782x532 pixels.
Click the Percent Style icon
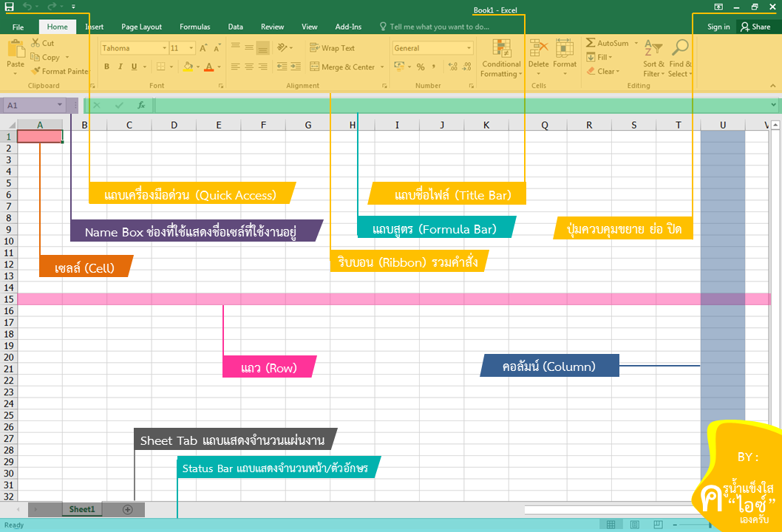(421, 67)
